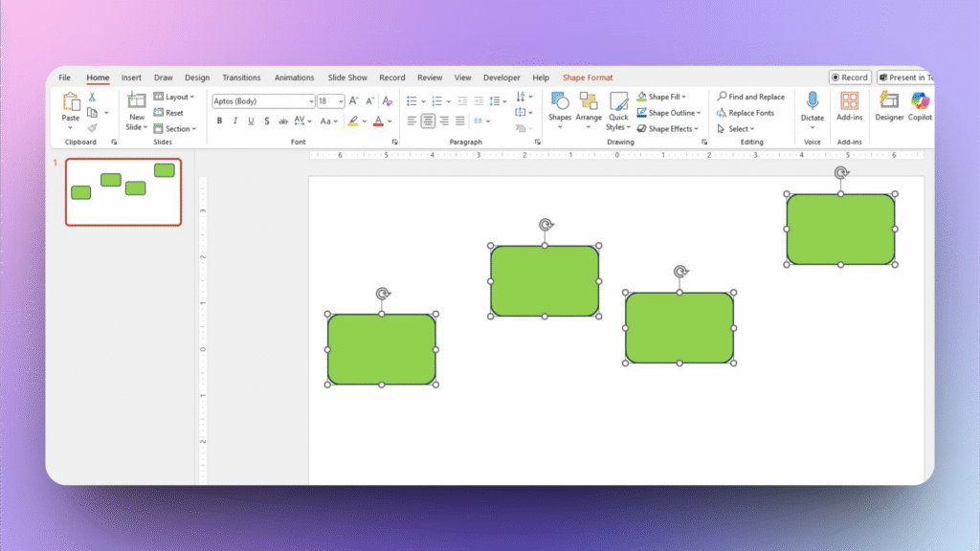980x551 pixels.
Task: Pick the yellow text highlight color
Action: coord(352,121)
